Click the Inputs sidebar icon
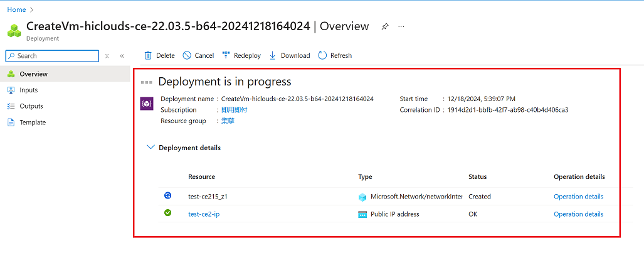Screen dimensions: 644x277 point(11,90)
